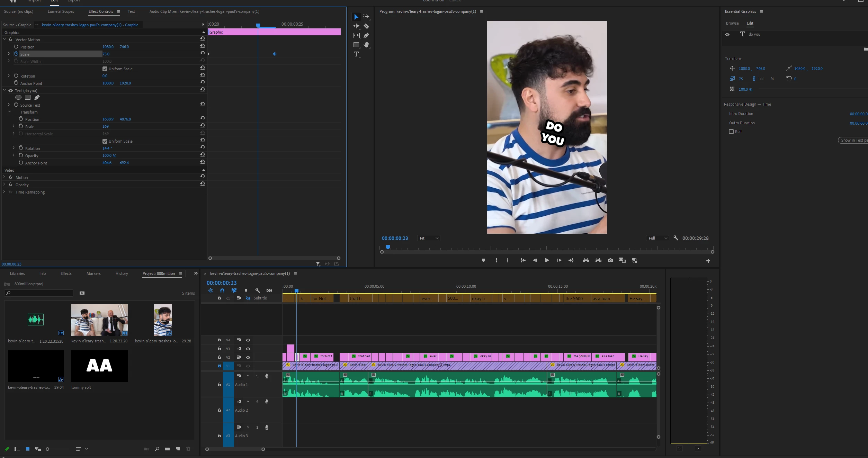Uncheck Uniform Scale under Vector Motion
Viewport: 868px width, 458px height.
tap(105, 69)
